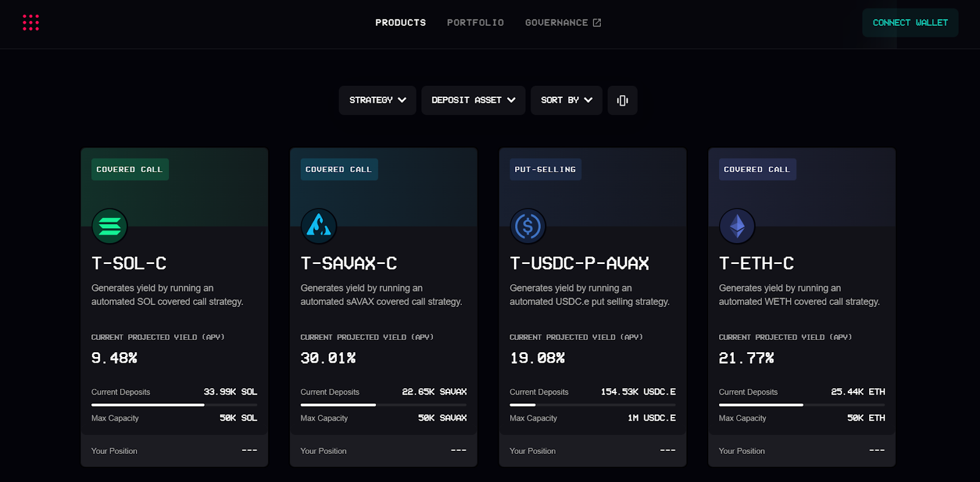Expand the Strategy filter dropdown
The image size is (980, 482).
pos(377,100)
